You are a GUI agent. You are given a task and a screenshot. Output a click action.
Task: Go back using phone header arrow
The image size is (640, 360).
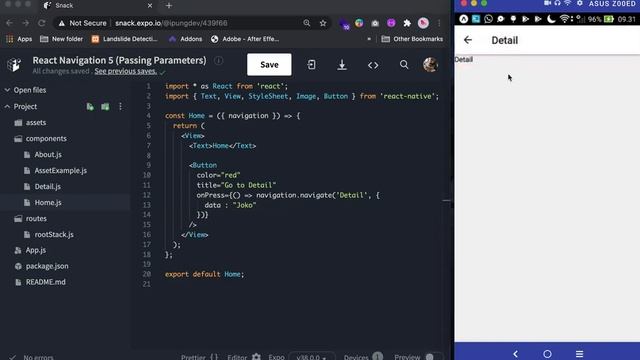tap(468, 40)
